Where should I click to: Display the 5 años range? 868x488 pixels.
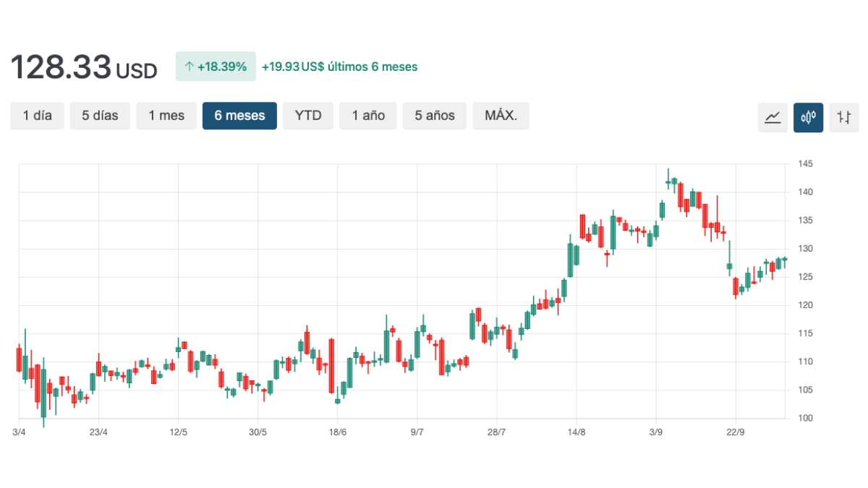435,116
